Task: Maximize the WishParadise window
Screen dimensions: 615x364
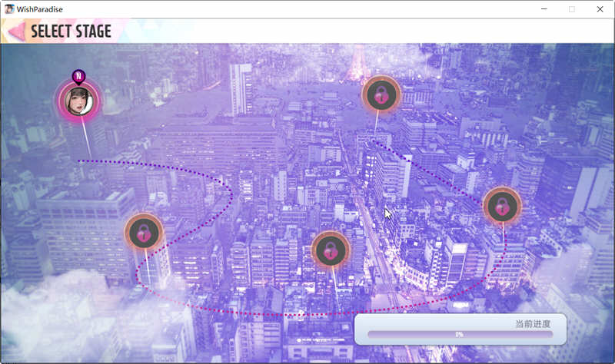Action: [x=571, y=9]
